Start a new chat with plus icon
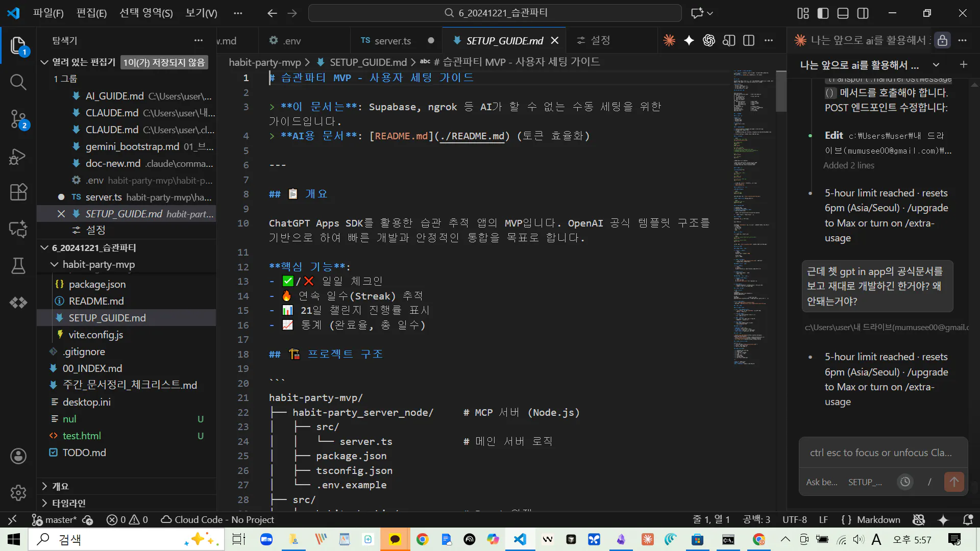 (x=964, y=65)
